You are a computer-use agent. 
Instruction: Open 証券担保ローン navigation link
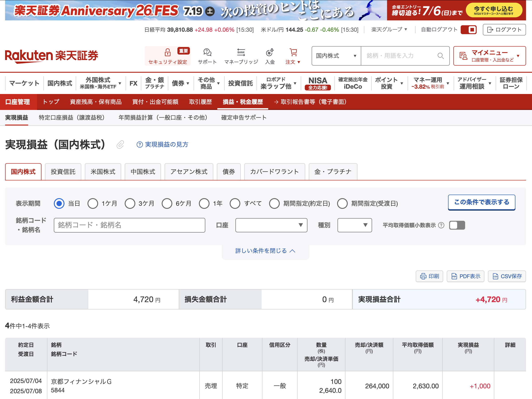(511, 83)
